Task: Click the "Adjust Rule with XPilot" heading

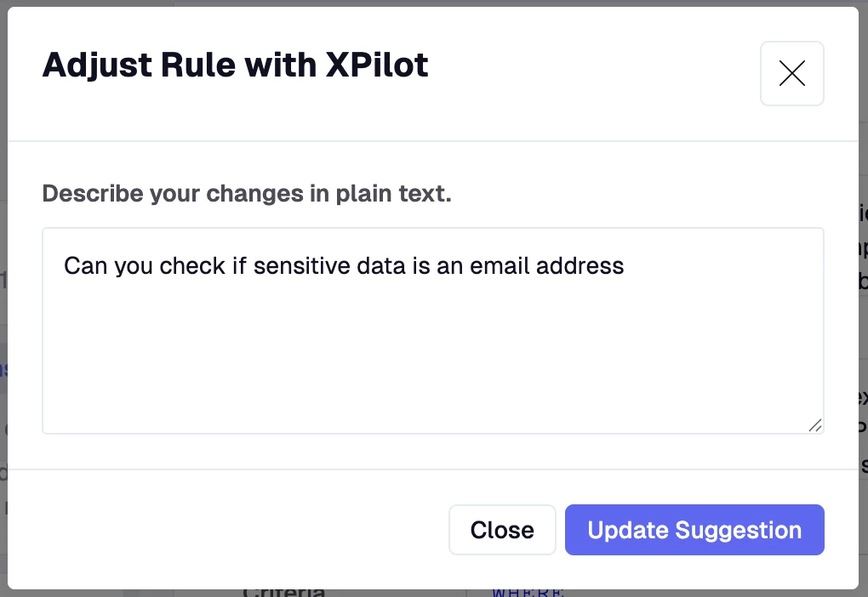Action: (x=235, y=65)
